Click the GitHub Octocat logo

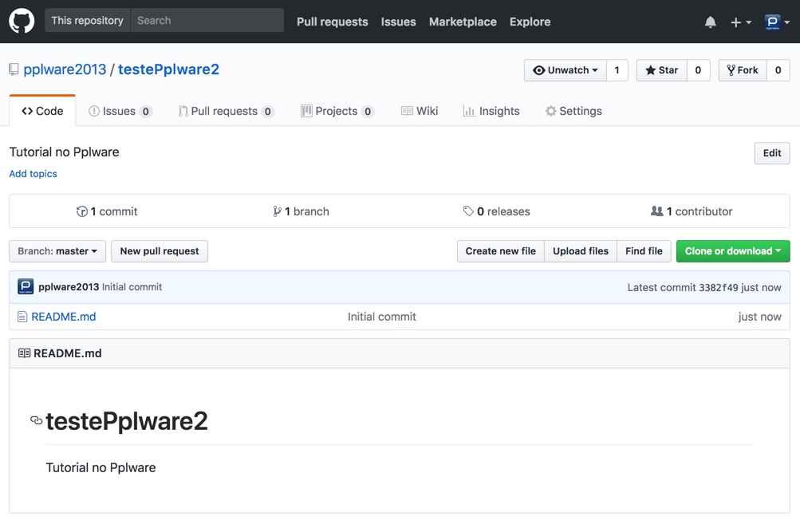[22, 21]
